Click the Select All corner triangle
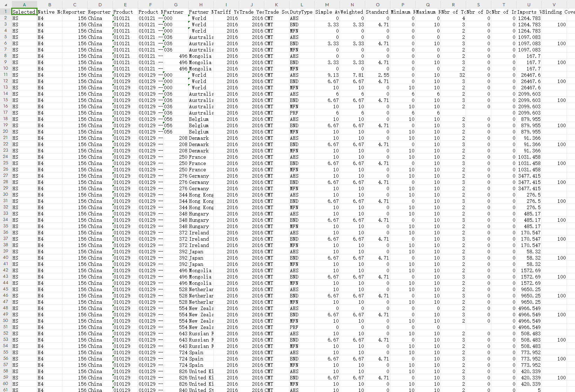Viewport: 575px width, 392px height. [x=5, y=5]
